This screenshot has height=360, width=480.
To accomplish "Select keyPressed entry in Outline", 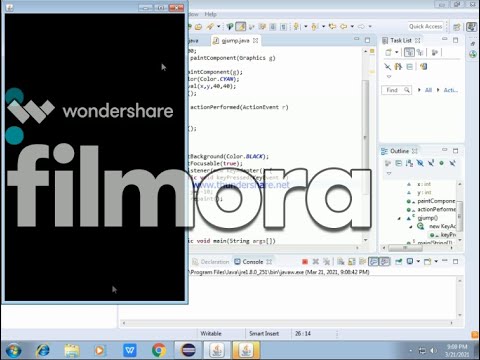I will coord(448,235).
